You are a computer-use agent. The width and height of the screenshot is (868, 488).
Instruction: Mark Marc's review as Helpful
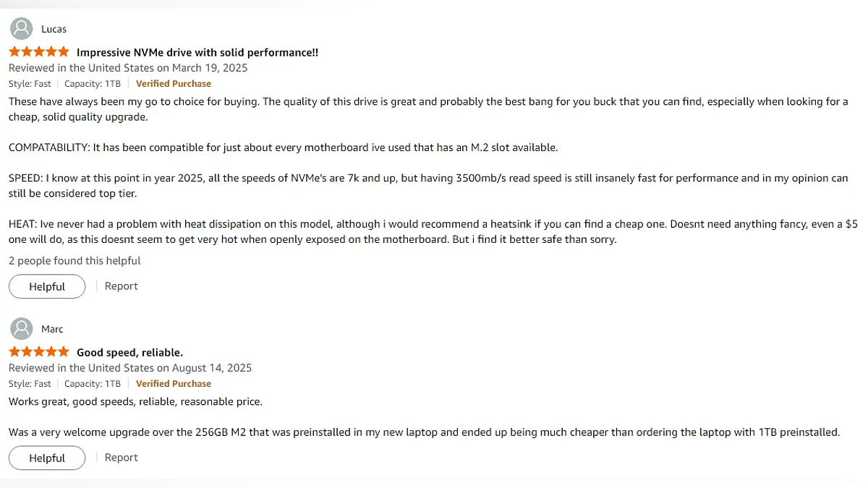pyautogui.click(x=47, y=458)
